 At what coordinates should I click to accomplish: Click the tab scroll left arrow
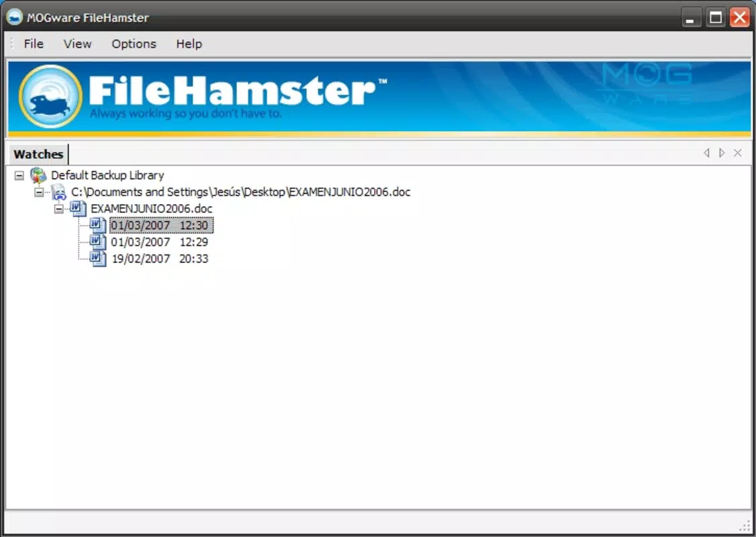point(706,153)
